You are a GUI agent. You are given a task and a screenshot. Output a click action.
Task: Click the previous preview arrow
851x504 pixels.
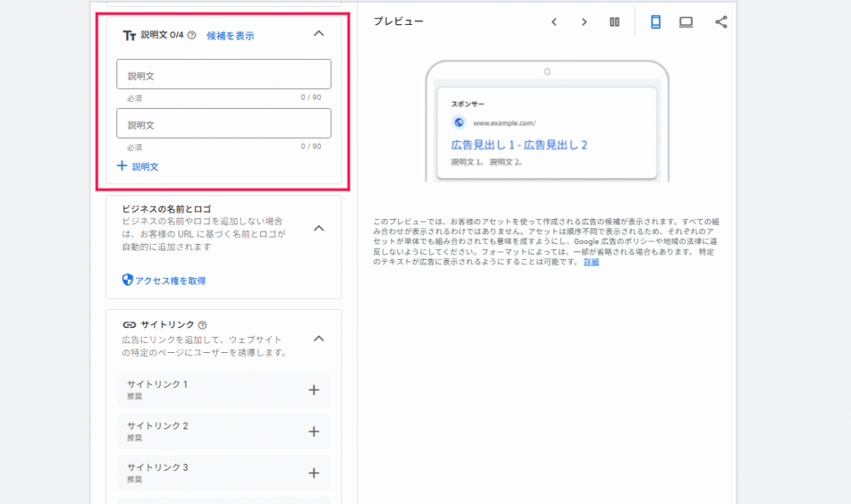click(554, 22)
